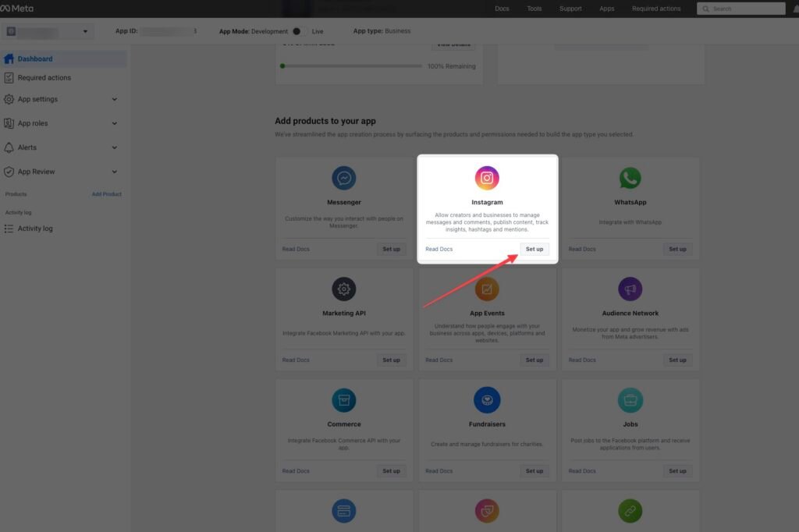
Task: Click the App settings gear icon
Action: pos(9,99)
